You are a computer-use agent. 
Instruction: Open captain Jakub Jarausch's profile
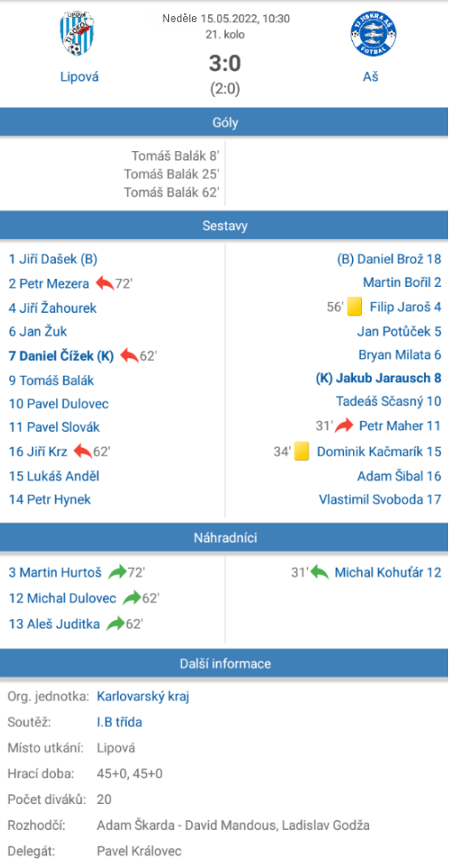click(379, 378)
